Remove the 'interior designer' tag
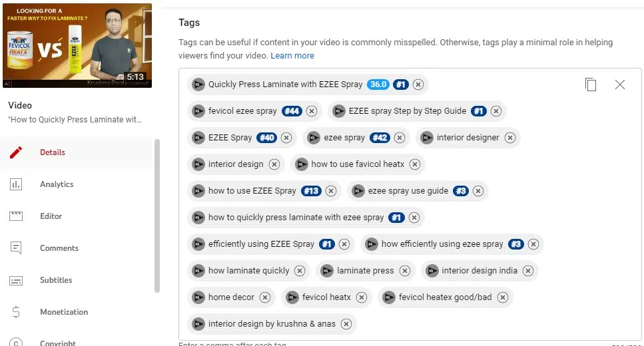Viewport: 644px width, 346px height. [510, 138]
